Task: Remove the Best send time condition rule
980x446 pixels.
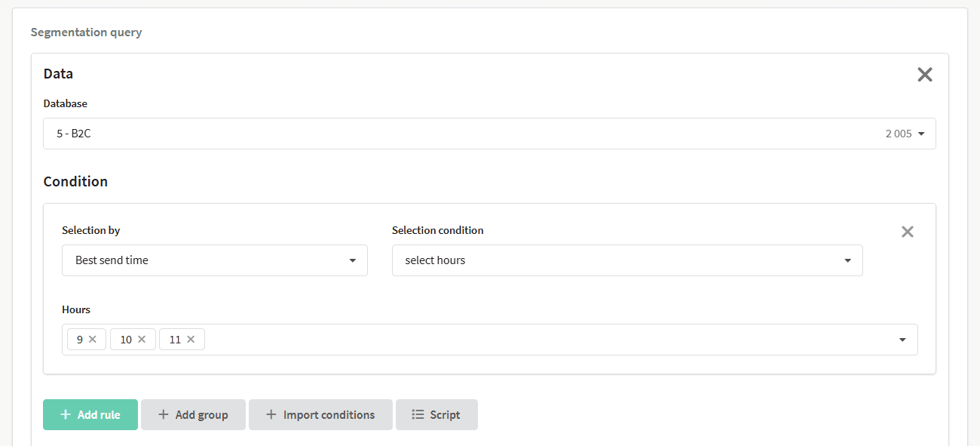Action: coord(908,232)
